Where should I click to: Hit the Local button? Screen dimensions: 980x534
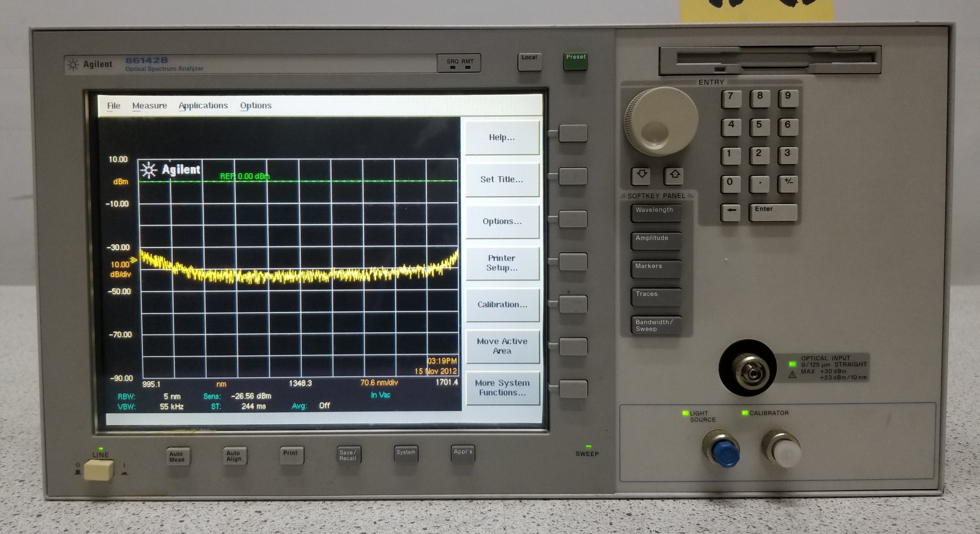tap(529, 62)
